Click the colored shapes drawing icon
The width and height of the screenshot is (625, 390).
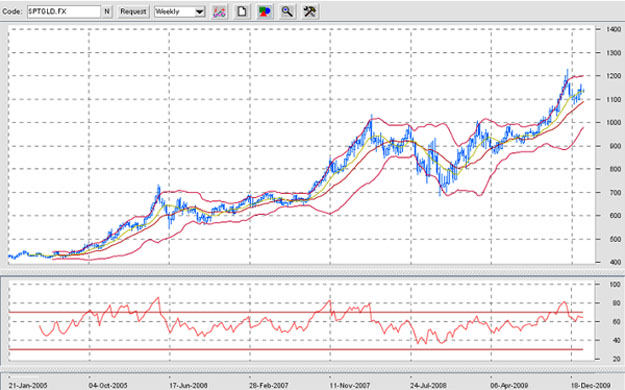[264, 12]
